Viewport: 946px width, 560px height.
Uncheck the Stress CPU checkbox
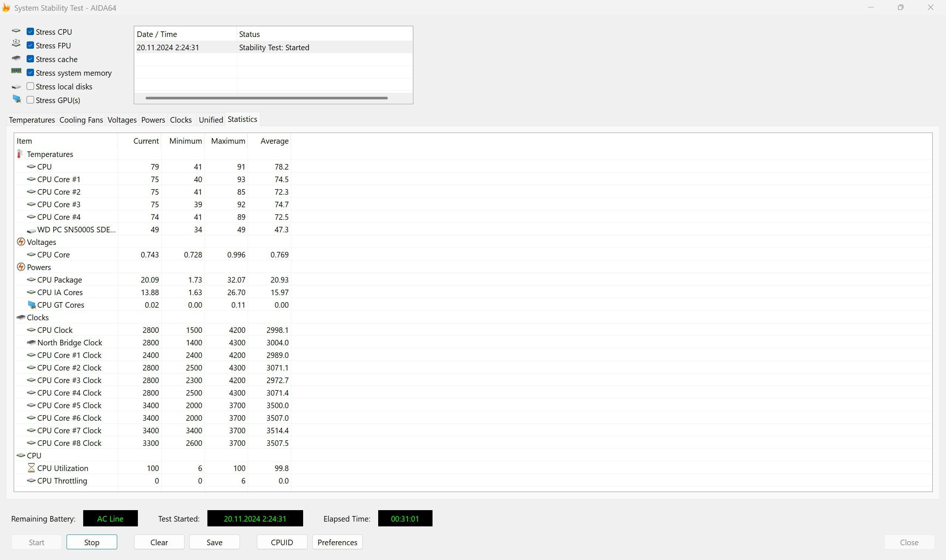tap(30, 32)
